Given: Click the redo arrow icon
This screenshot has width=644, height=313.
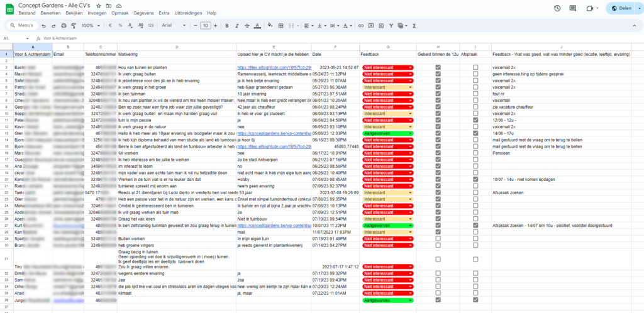Looking at the screenshot, I should click(54, 25).
